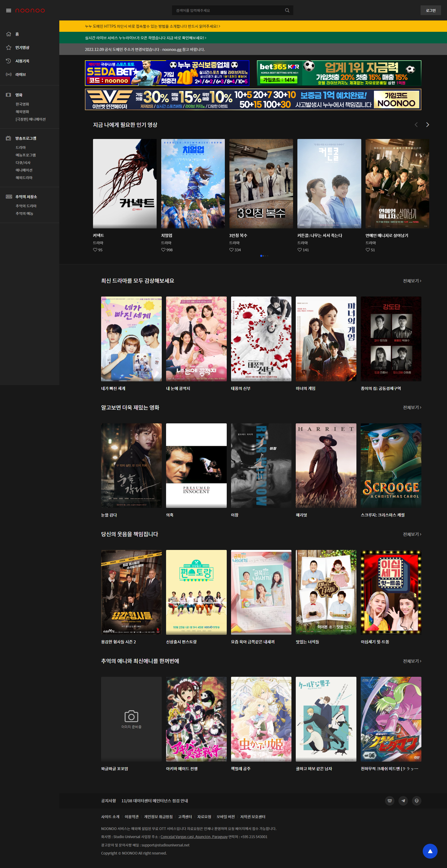447x868 pixels.
Task: Open the 커넥트 poster thumbnail
Action: tap(125, 184)
